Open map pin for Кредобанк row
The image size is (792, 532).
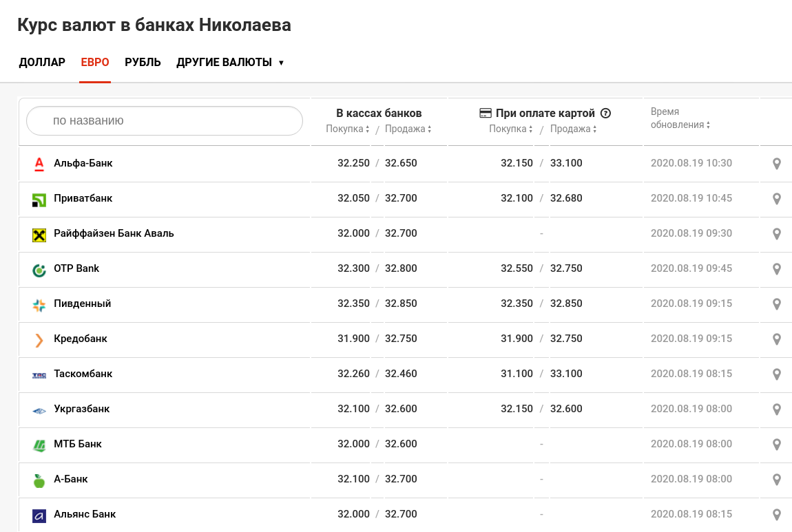click(x=777, y=339)
